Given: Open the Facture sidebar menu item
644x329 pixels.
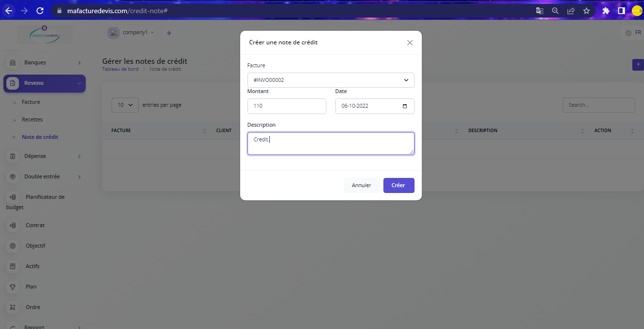Looking at the screenshot, I should 31,102.
